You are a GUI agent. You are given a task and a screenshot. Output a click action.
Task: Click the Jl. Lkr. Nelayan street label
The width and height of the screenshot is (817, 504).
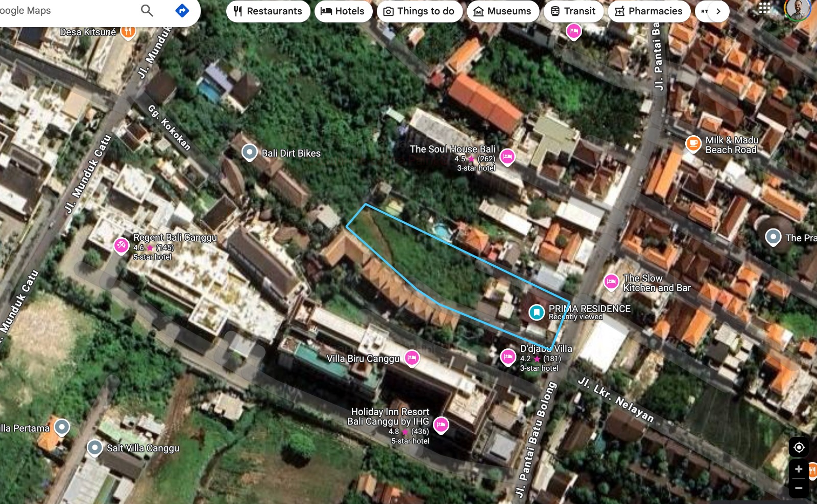pyautogui.click(x=616, y=399)
